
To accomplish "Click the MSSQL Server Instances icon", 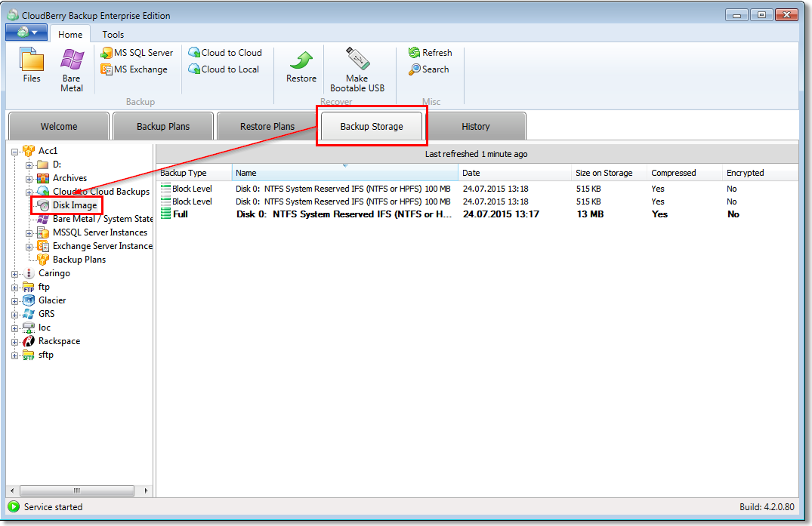I will (x=43, y=232).
